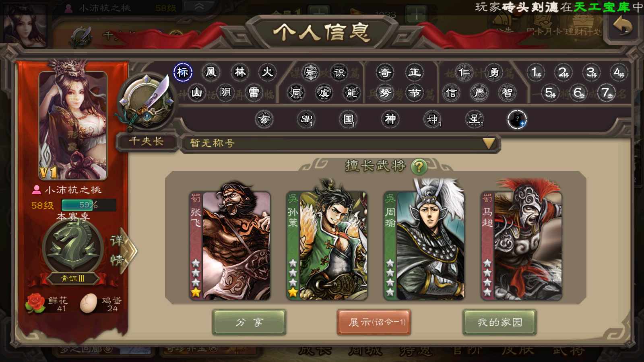Image resolution: width=644 pixels, height=362 pixels.
Task: Select the SP general pack badge
Action: [306, 119]
